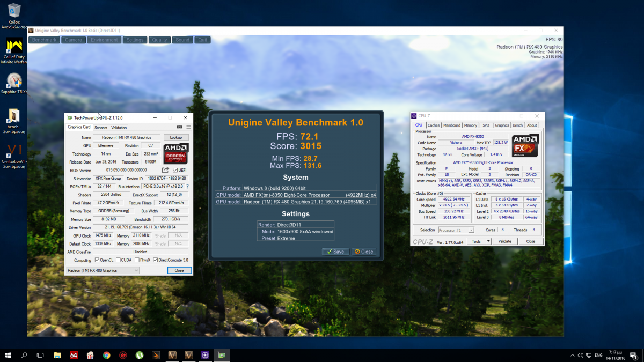The height and width of the screenshot is (362, 644).
Task: Toggle the DirectCompute 5.0 checkbox in GPU-Z
Action: 156,260
